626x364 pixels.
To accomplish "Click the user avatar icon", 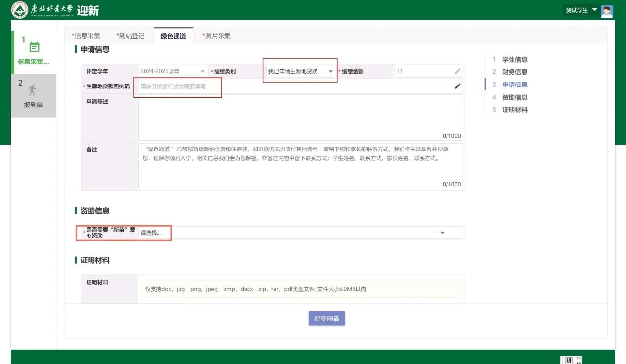I will [607, 11].
